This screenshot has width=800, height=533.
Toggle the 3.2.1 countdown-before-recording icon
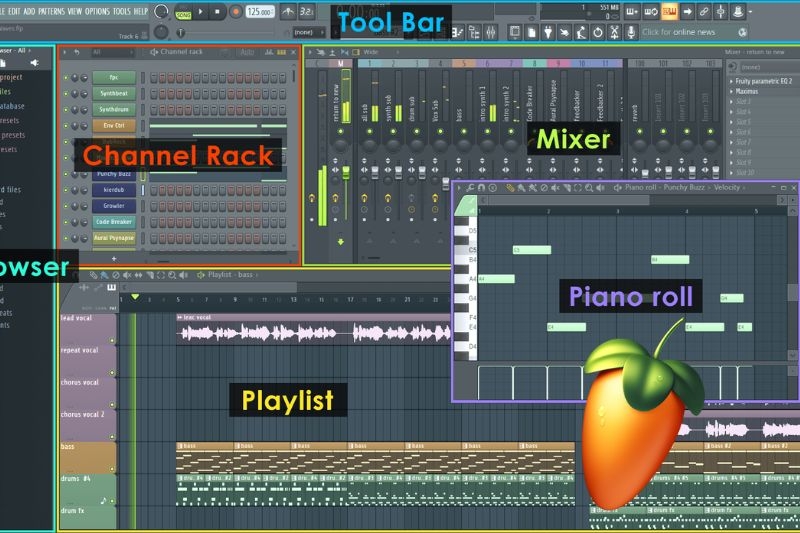(x=306, y=11)
